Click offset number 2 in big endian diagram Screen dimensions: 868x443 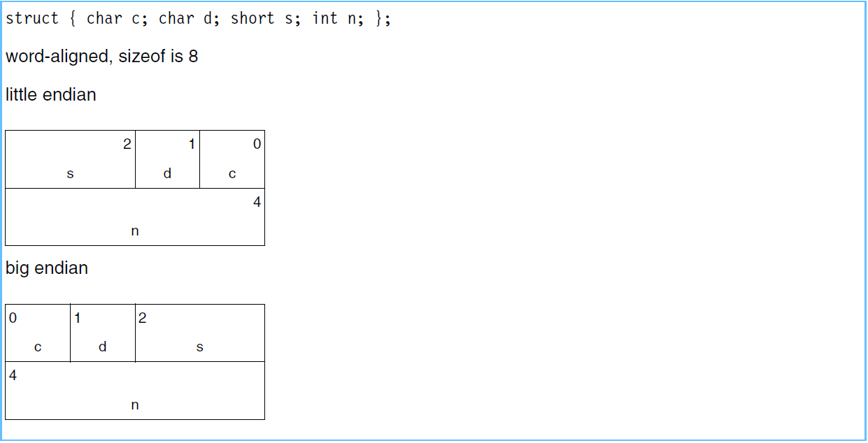coord(143,319)
